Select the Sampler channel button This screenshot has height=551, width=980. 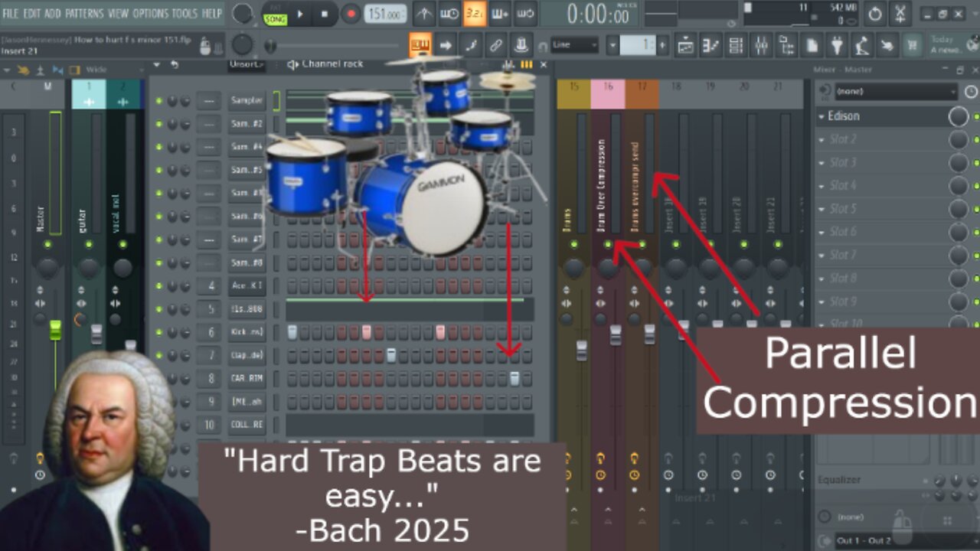tap(247, 100)
